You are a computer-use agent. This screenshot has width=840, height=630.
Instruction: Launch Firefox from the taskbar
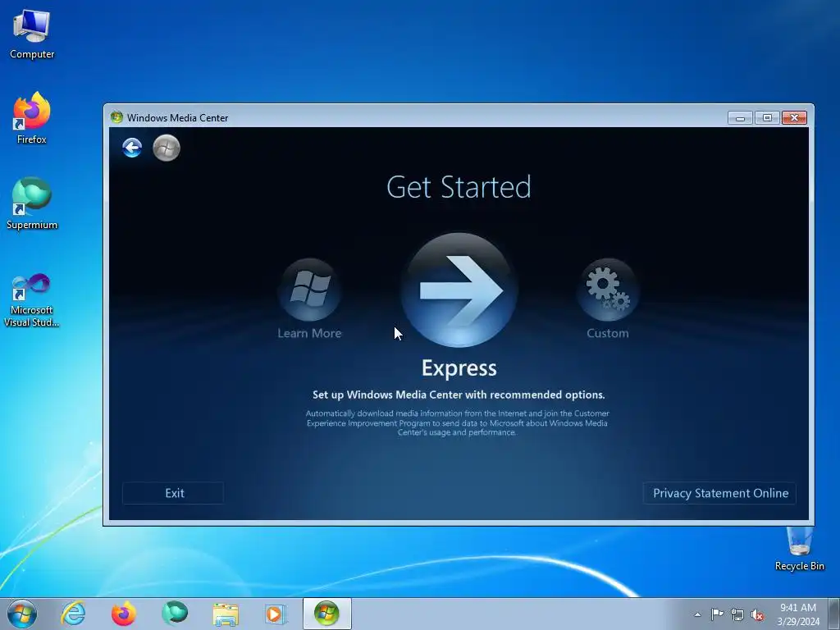coord(123,614)
